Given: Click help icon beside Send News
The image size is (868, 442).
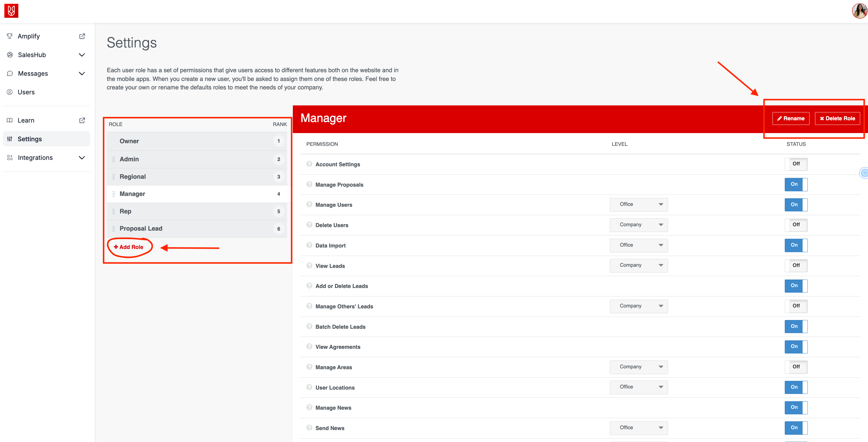Looking at the screenshot, I should click(x=309, y=427).
